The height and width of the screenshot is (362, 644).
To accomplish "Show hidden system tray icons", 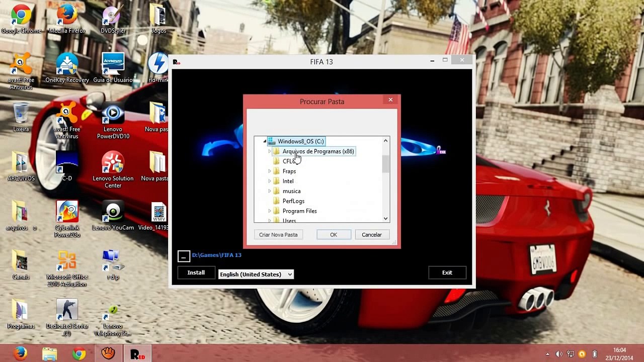I will pos(548,354).
